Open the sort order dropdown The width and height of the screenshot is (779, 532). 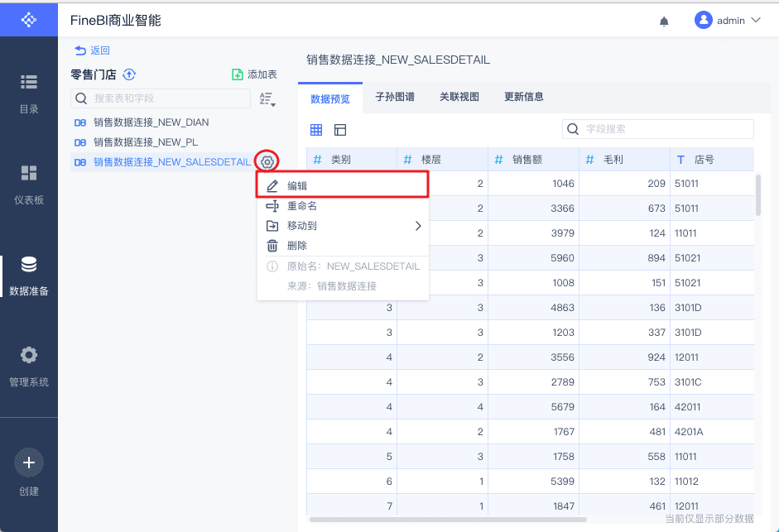point(267,99)
